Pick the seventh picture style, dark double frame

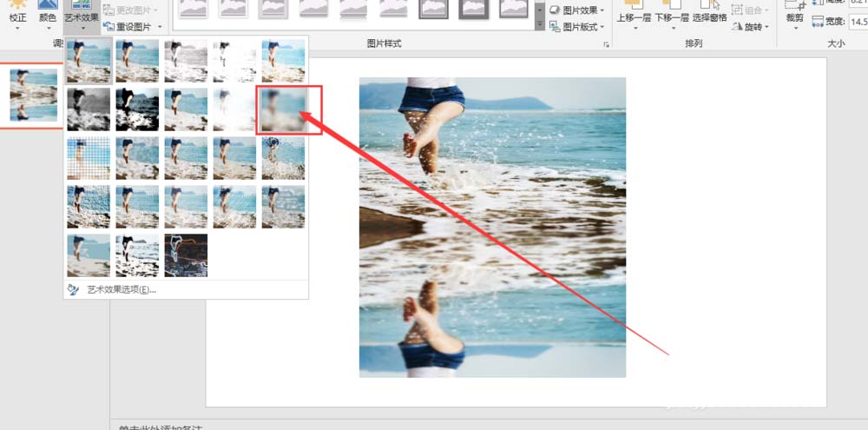433,10
